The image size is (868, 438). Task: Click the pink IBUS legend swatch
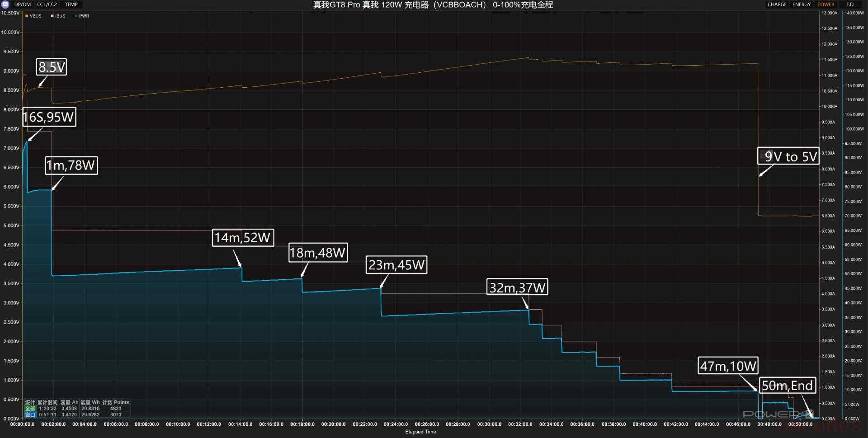click(x=52, y=16)
